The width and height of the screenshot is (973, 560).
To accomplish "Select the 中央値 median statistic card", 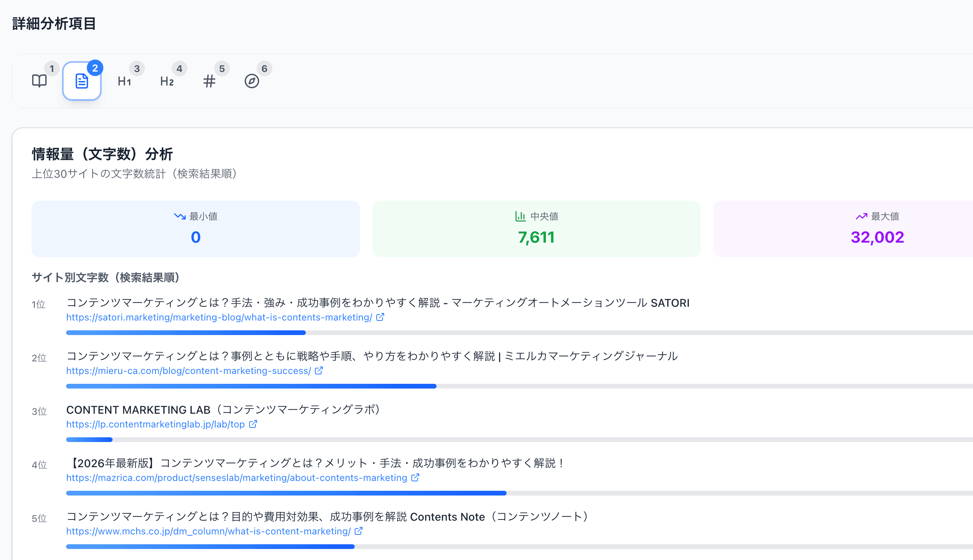I will [536, 228].
